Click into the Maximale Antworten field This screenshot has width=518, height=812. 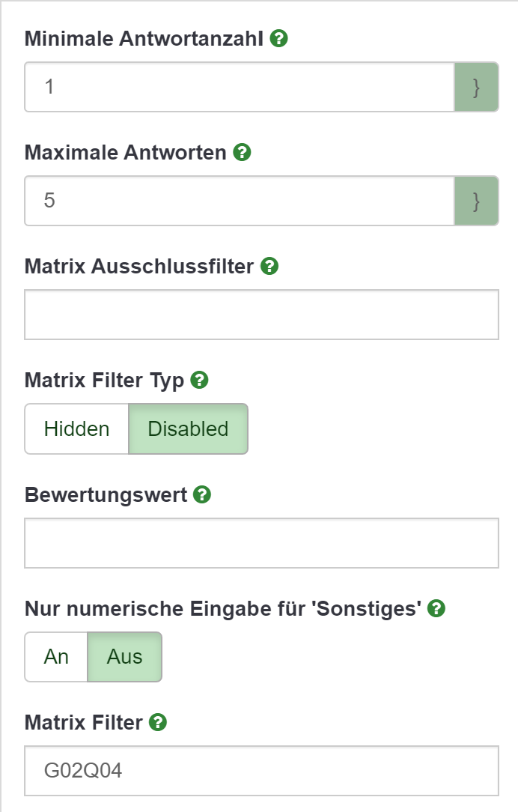[x=240, y=201]
